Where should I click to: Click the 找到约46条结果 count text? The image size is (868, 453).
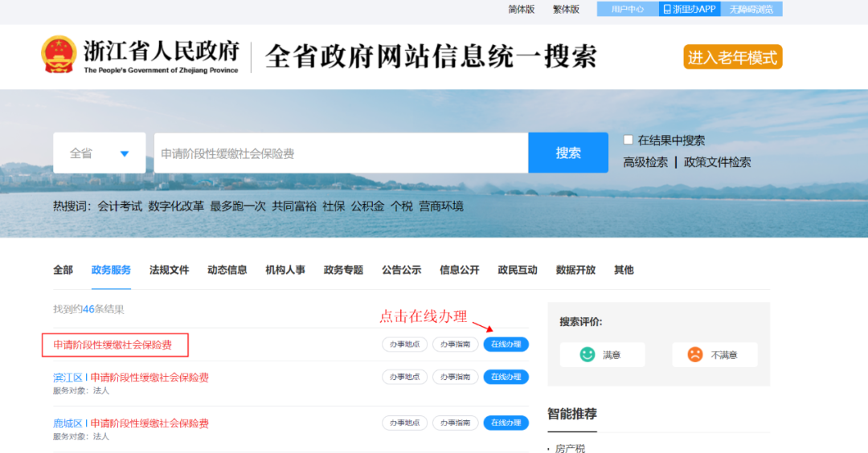[x=88, y=309]
